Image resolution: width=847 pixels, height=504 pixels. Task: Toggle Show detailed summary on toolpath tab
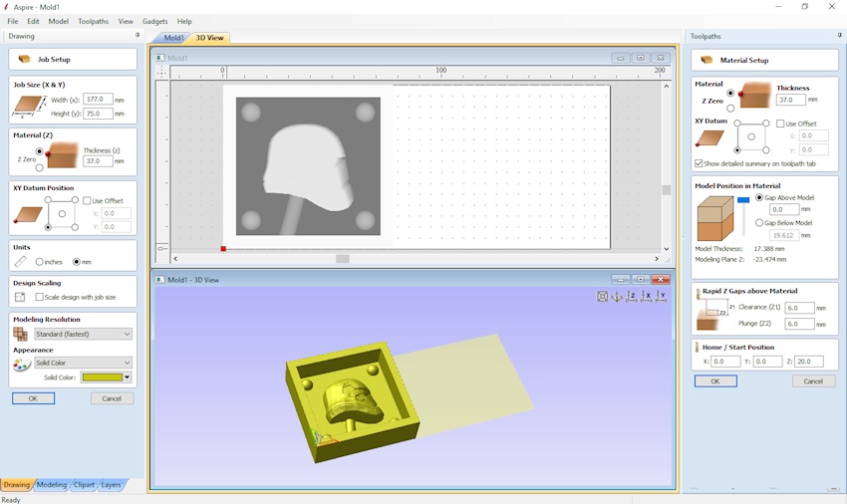point(699,163)
